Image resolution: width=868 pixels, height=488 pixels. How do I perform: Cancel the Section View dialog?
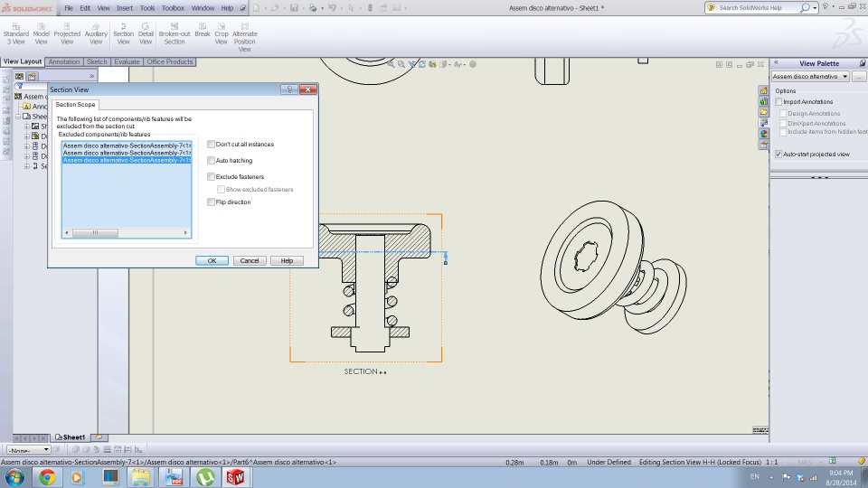pyautogui.click(x=250, y=260)
